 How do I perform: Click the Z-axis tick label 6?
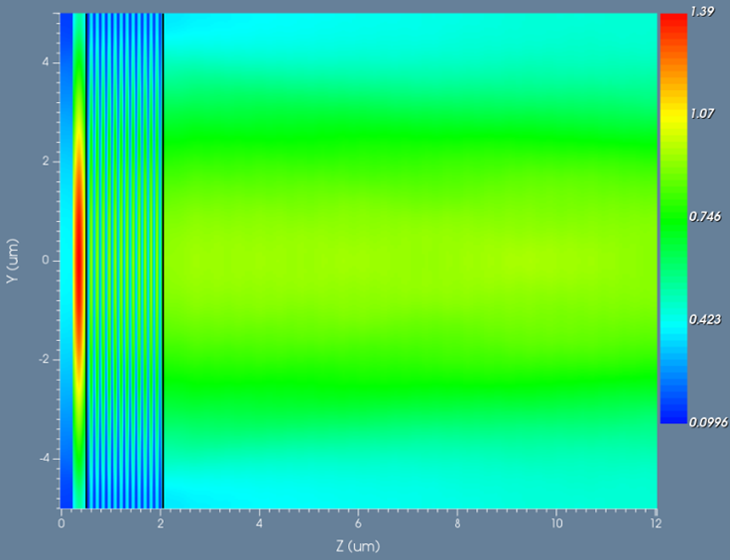click(358, 523)
